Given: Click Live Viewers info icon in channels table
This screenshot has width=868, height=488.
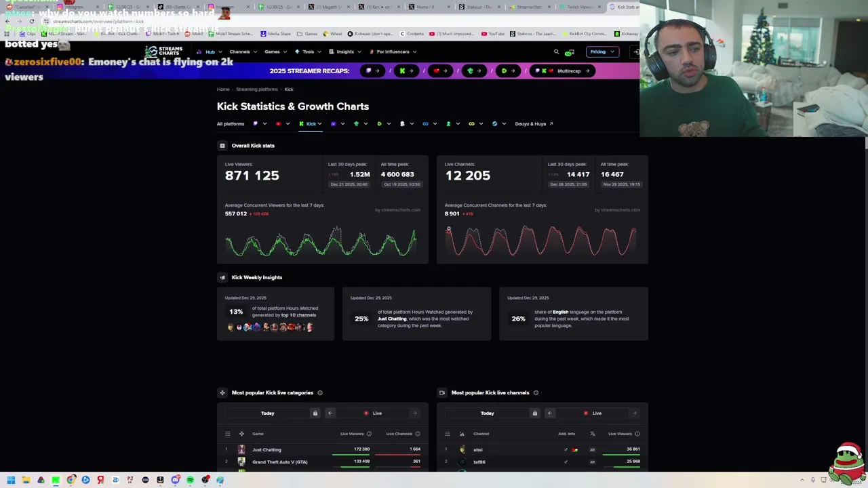Looking at the screenshot, I should click(637, 434).
